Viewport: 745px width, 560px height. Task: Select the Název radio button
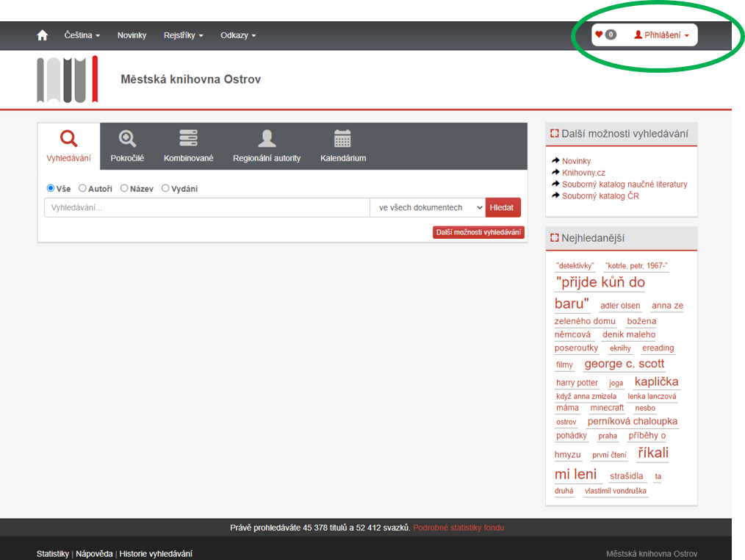point(124,188)
